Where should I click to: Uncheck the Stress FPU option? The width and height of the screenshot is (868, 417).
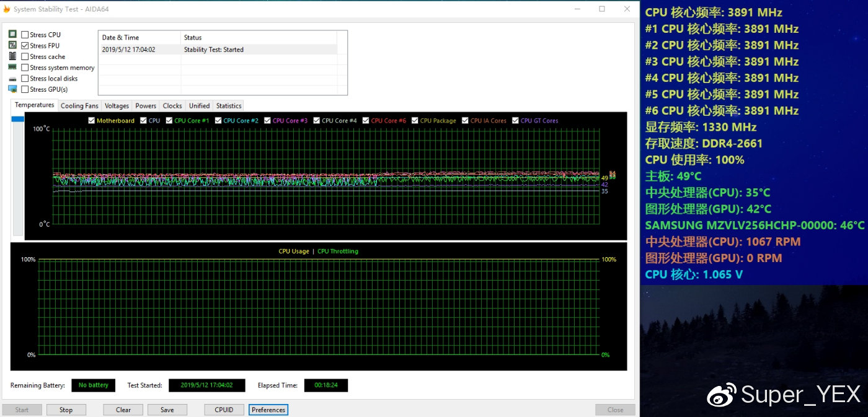point(25,46)
